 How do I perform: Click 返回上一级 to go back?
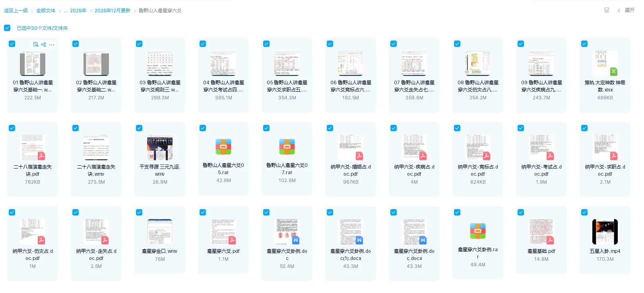point(16,11)
